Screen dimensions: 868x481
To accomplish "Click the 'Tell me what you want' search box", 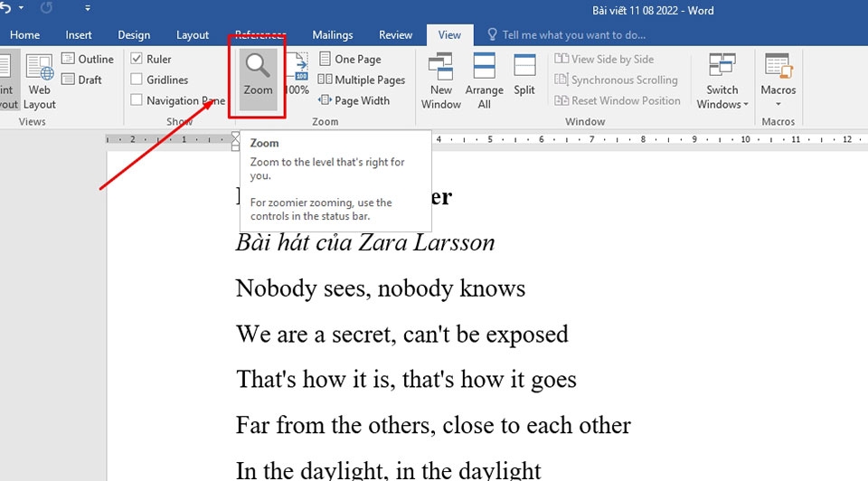I will point(573,35).
